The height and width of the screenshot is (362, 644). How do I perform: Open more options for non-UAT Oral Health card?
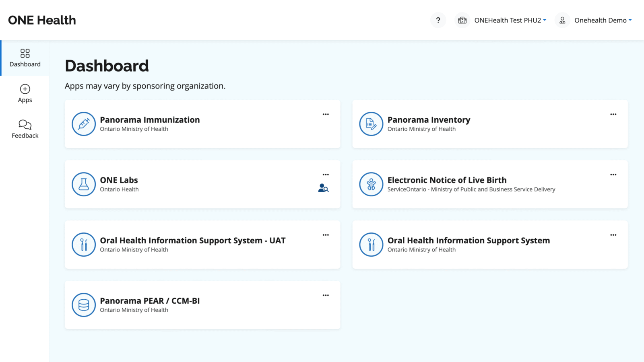click(x=613, y=235)
